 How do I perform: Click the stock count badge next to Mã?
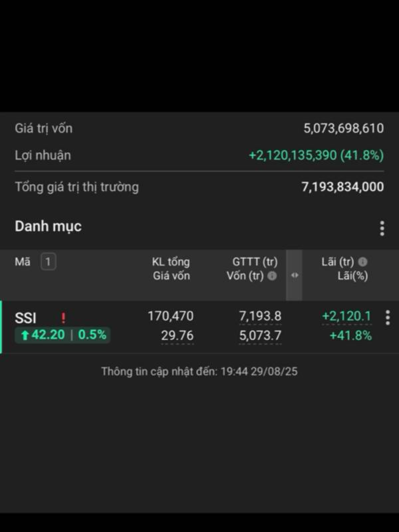coord(48,262)
